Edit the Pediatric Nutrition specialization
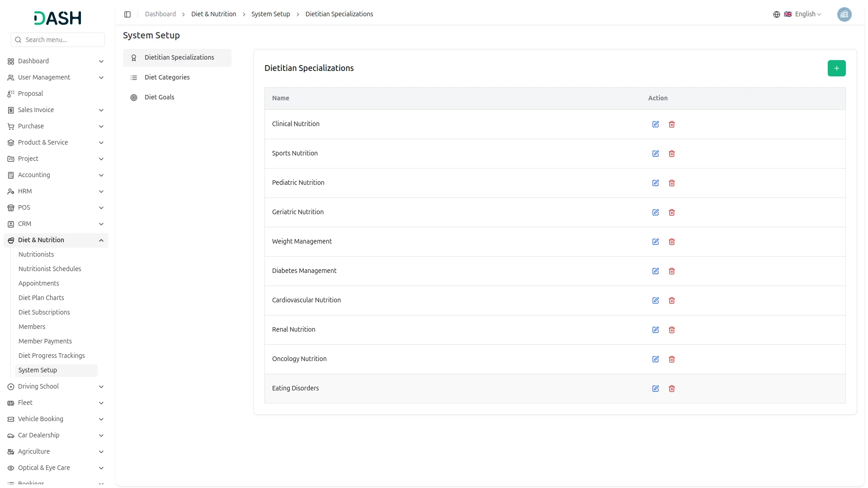The height and width of the screenshot is (488, 868). [x=656, y=183]
